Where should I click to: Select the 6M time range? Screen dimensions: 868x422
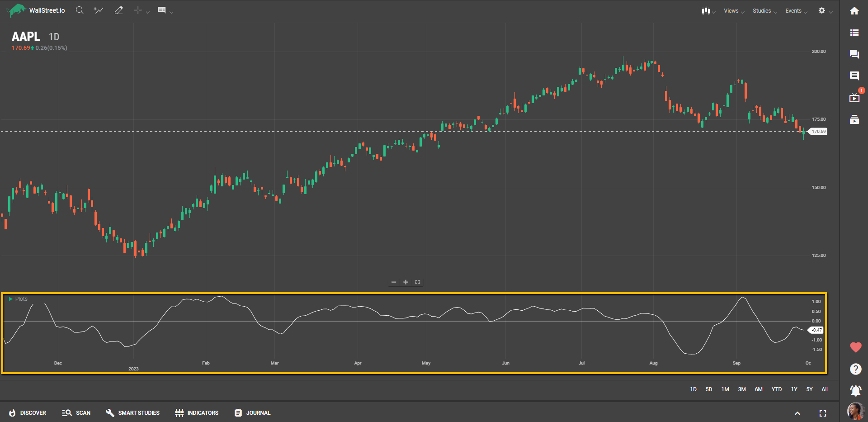pyautogui.click(x=759, y=389)
